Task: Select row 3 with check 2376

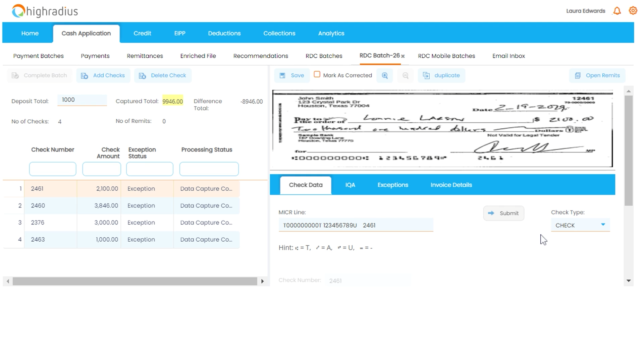Action: pyautogui.click(x=101, y=222)
